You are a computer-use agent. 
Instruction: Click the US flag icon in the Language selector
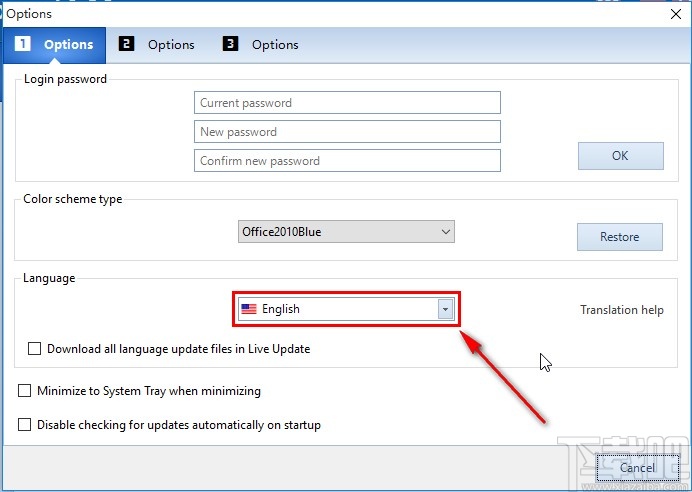(x=249, y=309)
